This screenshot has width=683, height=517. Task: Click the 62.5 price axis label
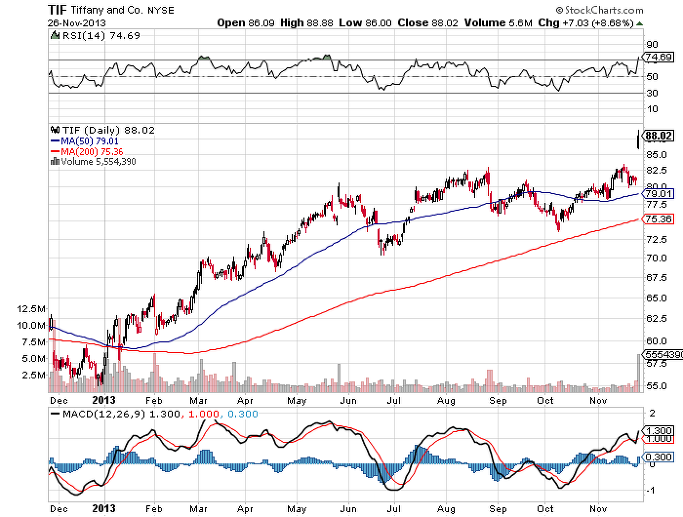tap(656, 319)
